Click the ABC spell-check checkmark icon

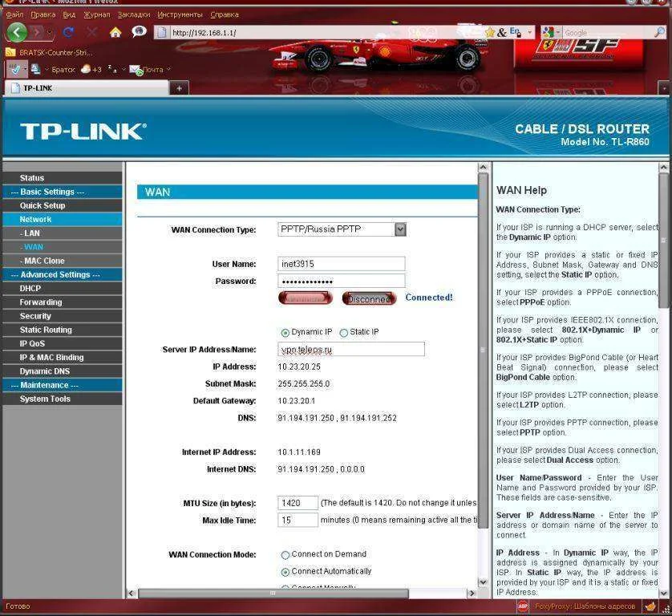14,69
